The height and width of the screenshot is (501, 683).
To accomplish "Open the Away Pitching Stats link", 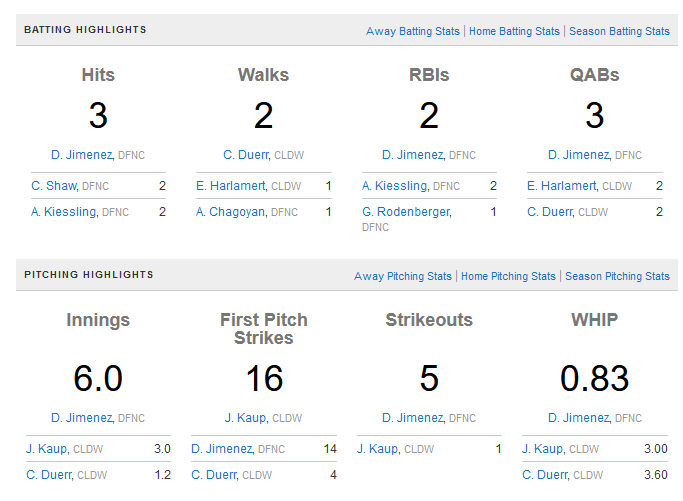I will point(403,276).
